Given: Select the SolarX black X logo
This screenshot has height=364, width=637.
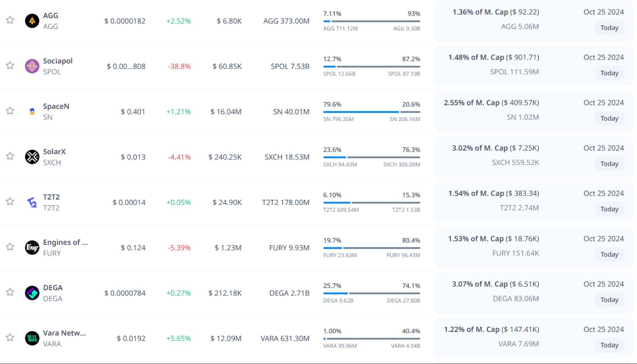Looking at the screenshot, I should coord(32,157).
